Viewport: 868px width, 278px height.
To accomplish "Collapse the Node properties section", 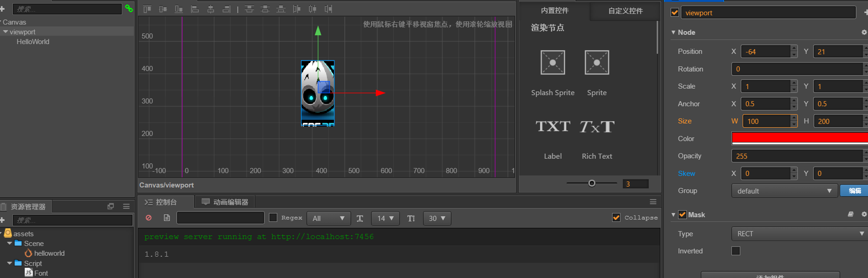I will pos(673,32).
